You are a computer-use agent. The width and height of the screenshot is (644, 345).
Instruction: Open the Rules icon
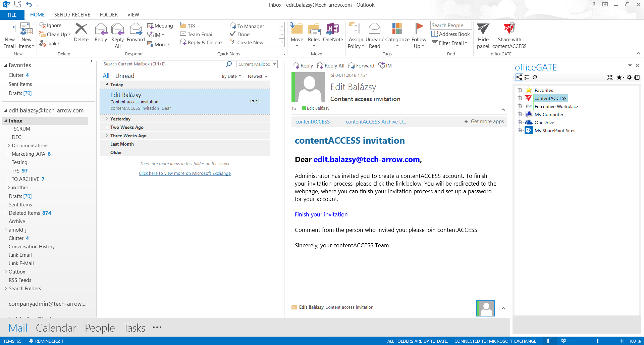point(314,30)
